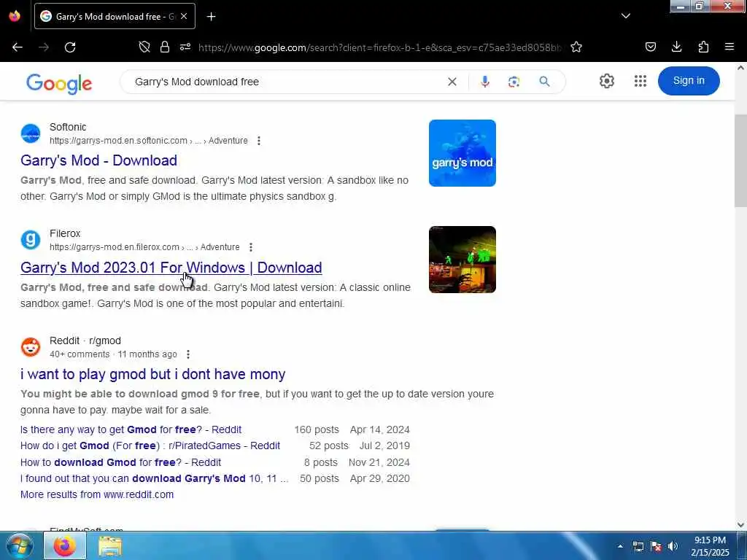
Task: Go back with the browser back arrow
Action: point(18,47)
